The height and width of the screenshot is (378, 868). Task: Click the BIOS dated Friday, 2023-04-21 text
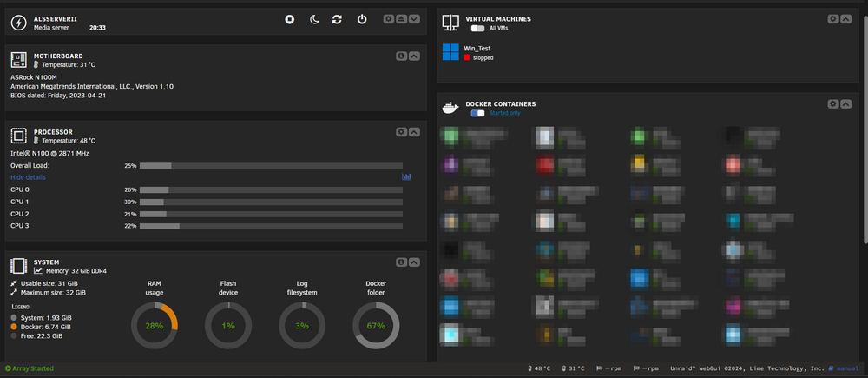tap(58, 96)
